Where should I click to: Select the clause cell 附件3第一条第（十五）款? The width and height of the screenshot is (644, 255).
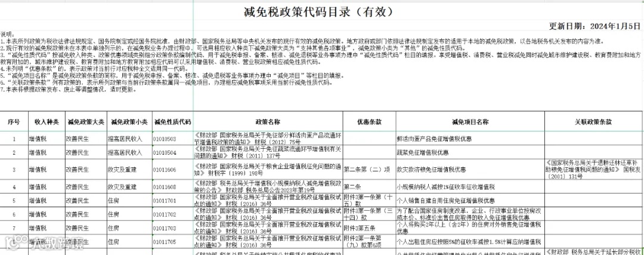(x=369, y=201)
